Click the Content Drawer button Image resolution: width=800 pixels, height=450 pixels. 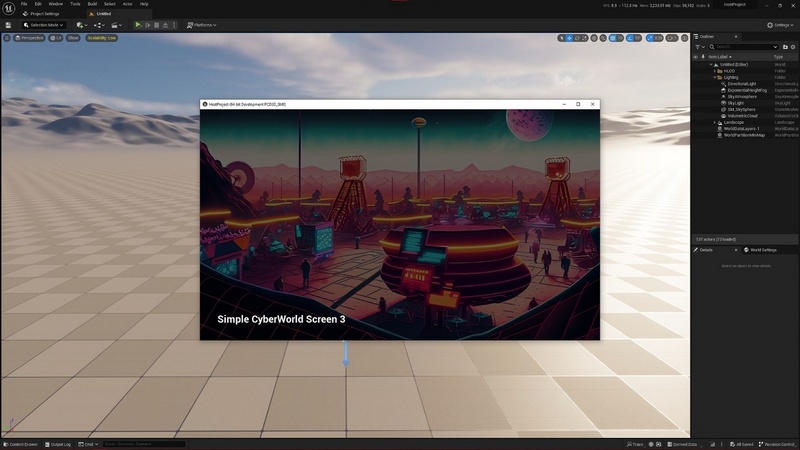pyautogui.click(x=21, y=444)
